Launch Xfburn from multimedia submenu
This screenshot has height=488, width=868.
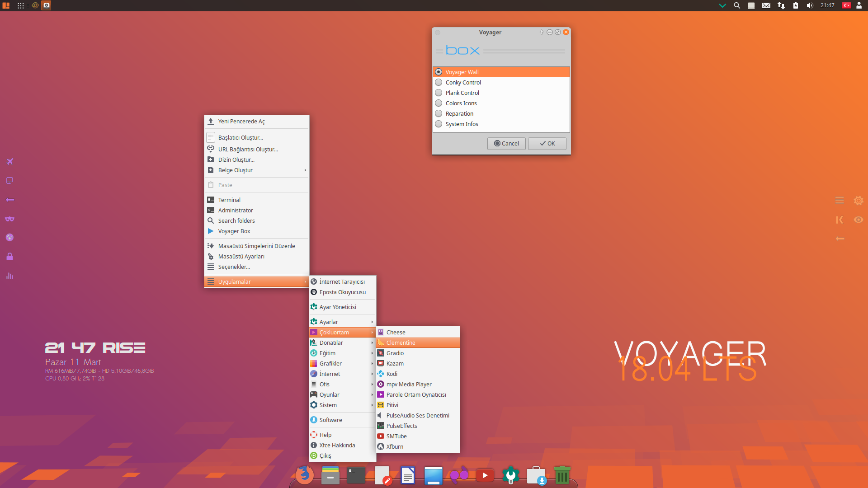pos(418,446)
